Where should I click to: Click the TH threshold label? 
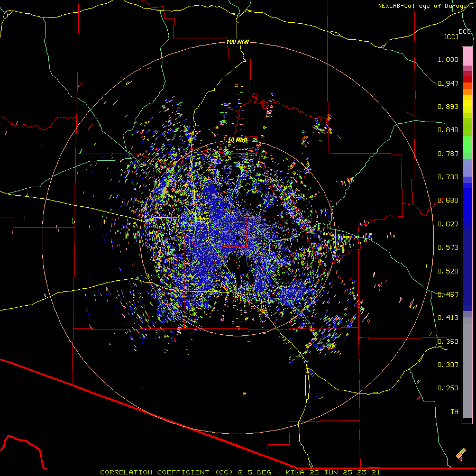454,412
